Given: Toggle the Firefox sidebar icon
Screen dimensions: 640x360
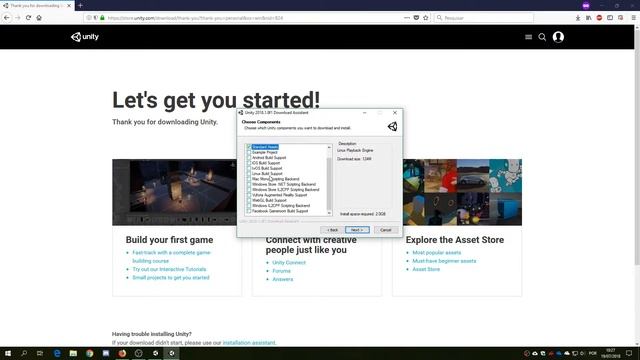Looking at the screenshot, I should click(x=610, y=18).
